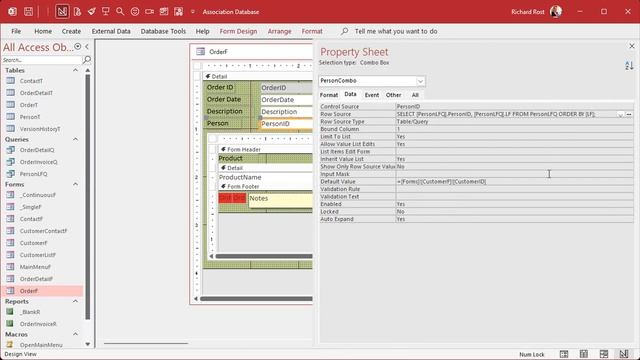
Task: Click the Bound Column property value
Action: 514,129
